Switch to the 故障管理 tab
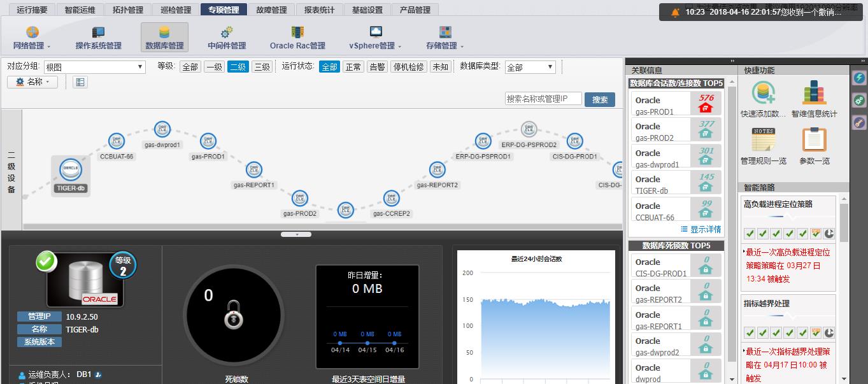 271,9
